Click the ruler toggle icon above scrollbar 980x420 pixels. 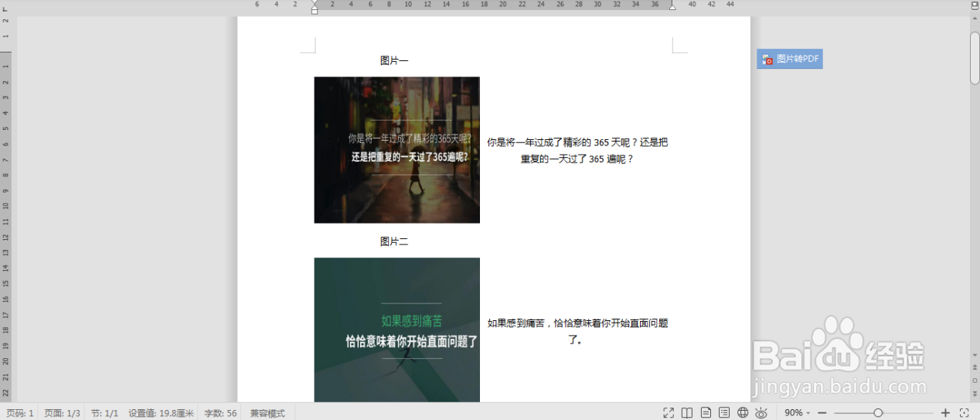(975, 5)
